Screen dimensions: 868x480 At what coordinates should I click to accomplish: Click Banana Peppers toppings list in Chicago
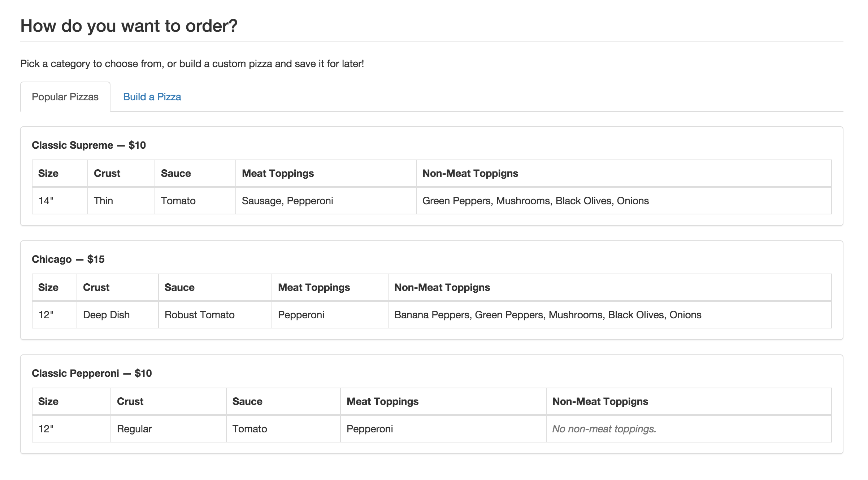click(610, 315)
